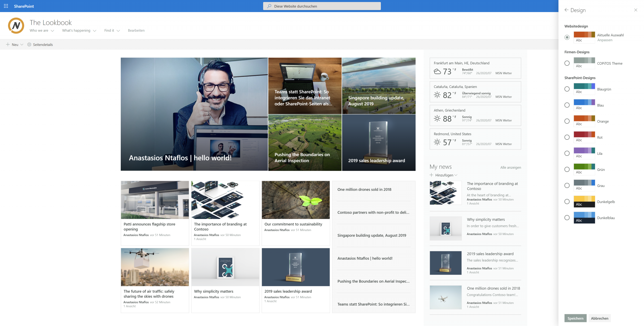644x326 pixels.
Task: Click the Lookbook site logo
Action: tap(16, 25)
